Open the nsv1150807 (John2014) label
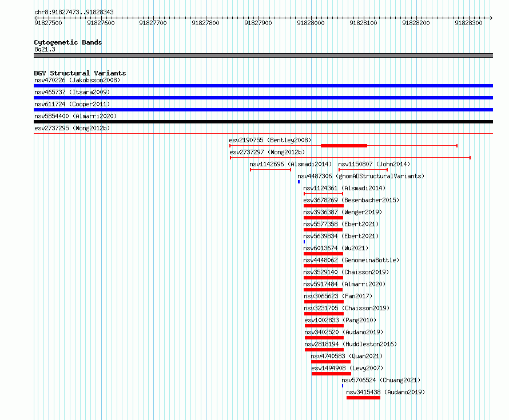 [x=374, y=164]
